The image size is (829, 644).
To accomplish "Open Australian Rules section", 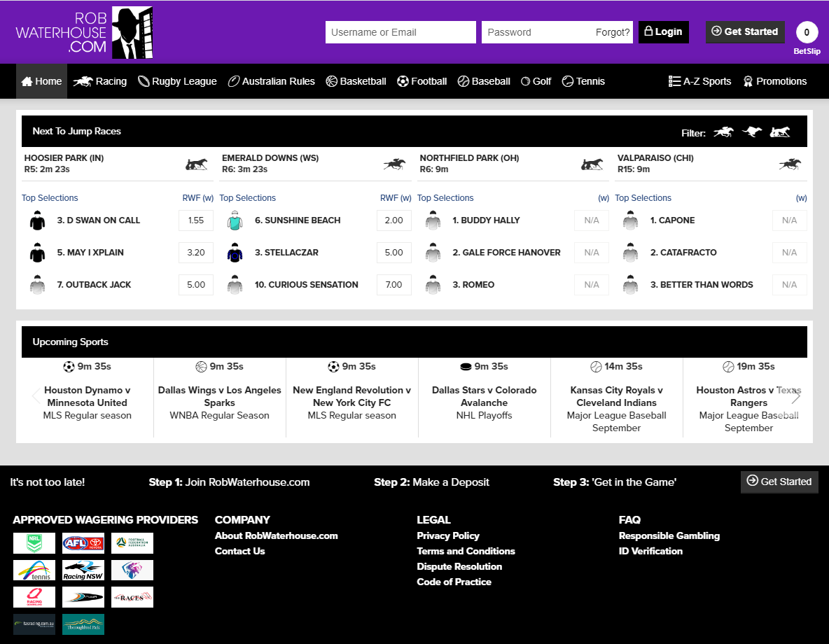I will click(271, 81).
